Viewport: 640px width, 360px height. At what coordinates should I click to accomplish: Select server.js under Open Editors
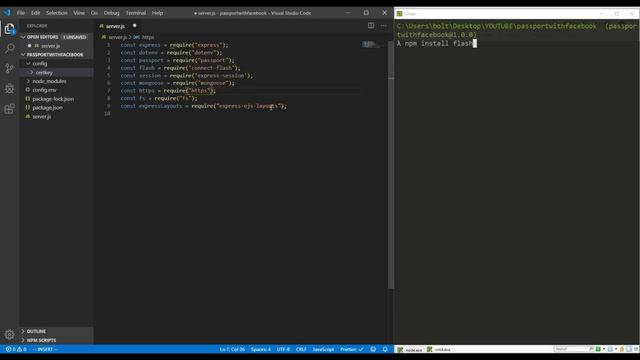pos(50,46)
